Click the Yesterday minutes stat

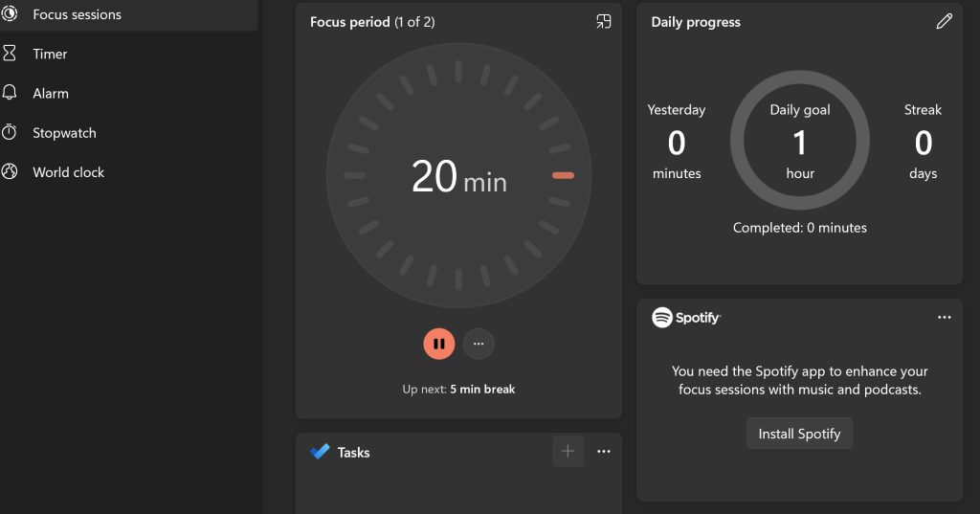[x=677, y=143]
